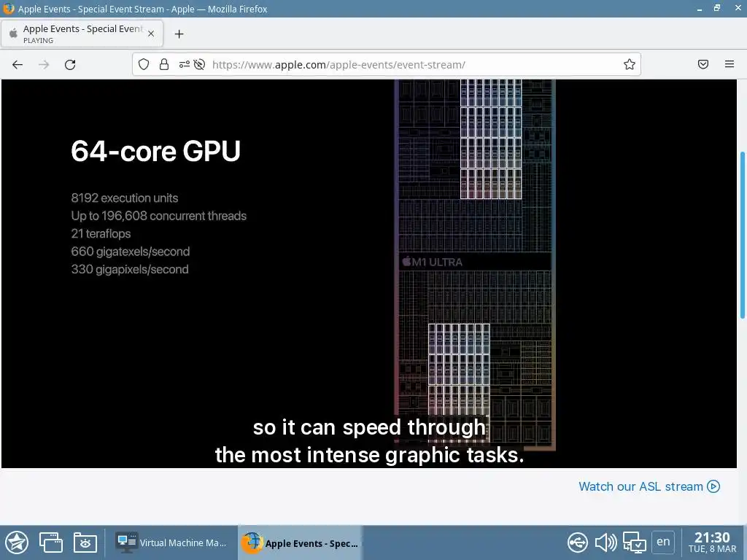747x560 pixels.
Task: Open the USB devices tray icon
Action: pos(578,542)
